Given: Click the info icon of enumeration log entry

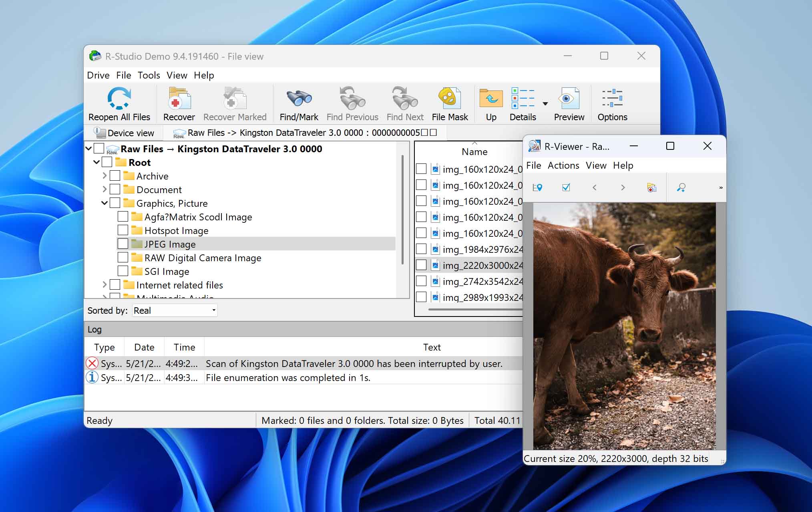Looking at the screenshot, I should pos(92,377).
